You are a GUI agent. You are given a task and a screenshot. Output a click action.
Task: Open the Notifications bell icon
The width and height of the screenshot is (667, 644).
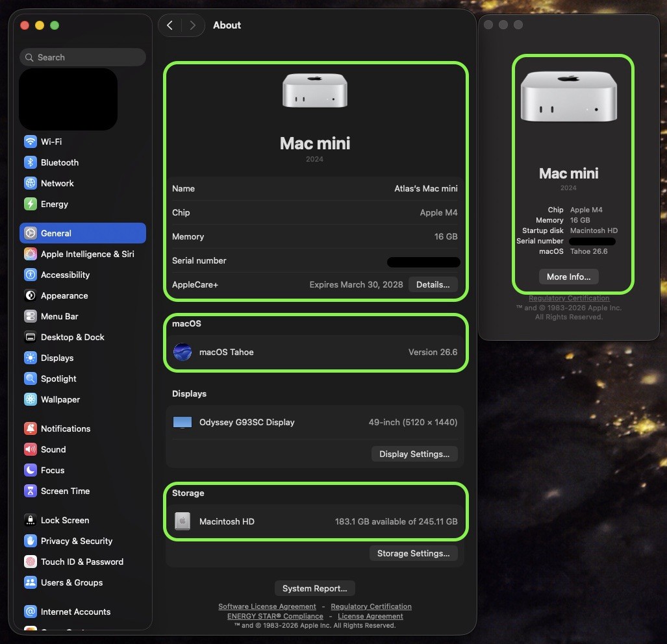tap(31, 428)
